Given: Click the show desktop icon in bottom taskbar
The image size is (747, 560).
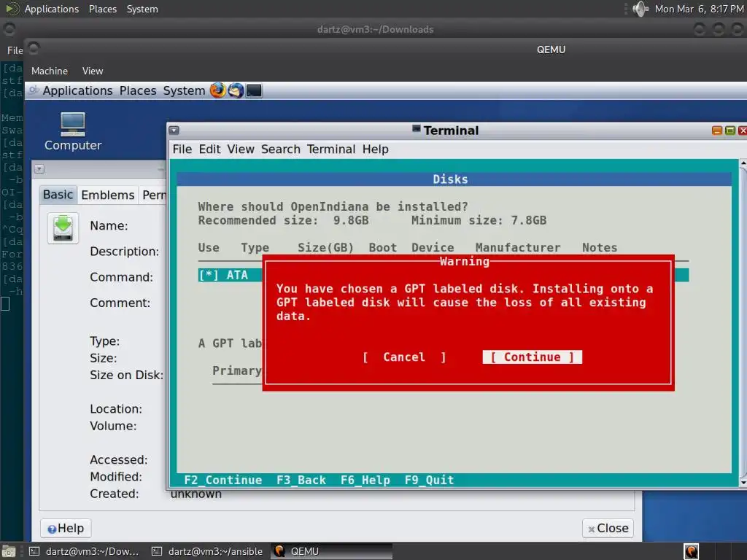Looking at the screenshot, I should [x=9, y=551].
